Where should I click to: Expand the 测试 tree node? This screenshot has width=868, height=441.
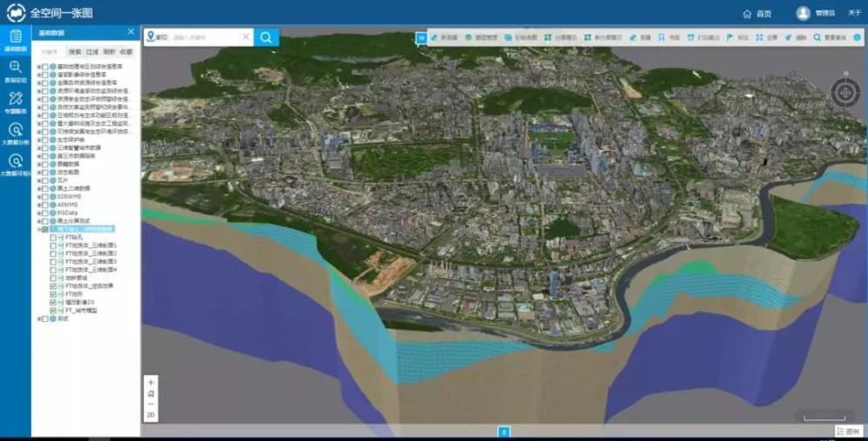[x=39, y=319]
